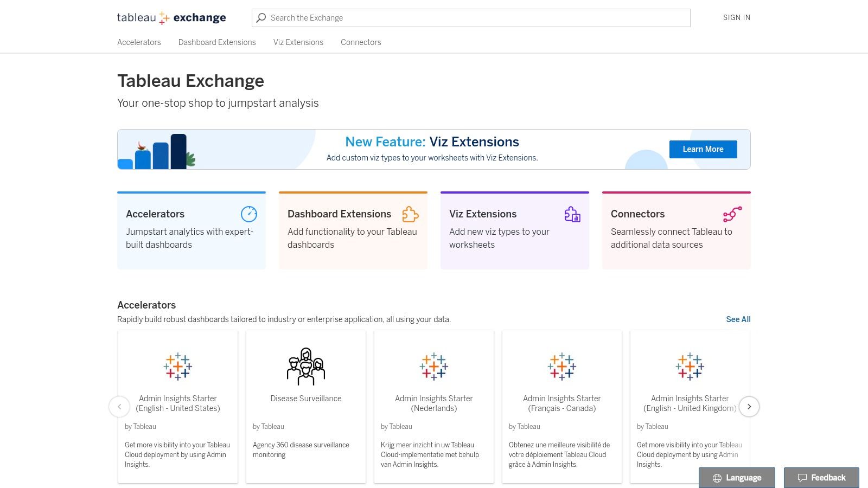Click the puzzle piece icon for Dashboard Extensions
Screen dimensions: 868x488
pos(410,215)
